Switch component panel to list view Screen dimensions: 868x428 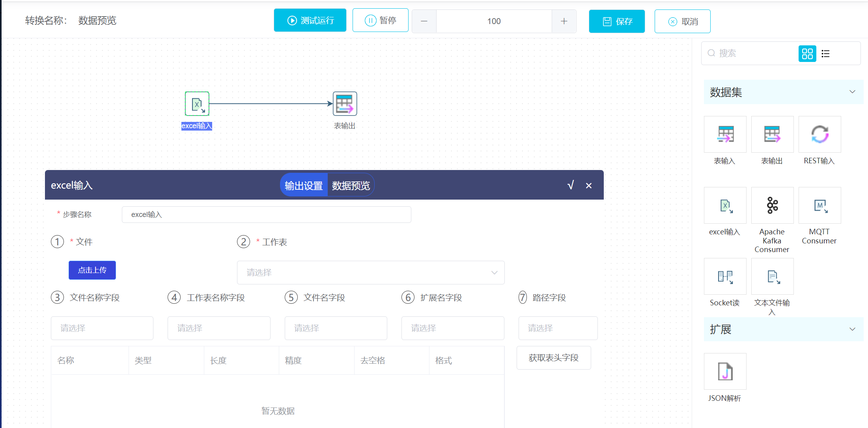click(825, 54)
